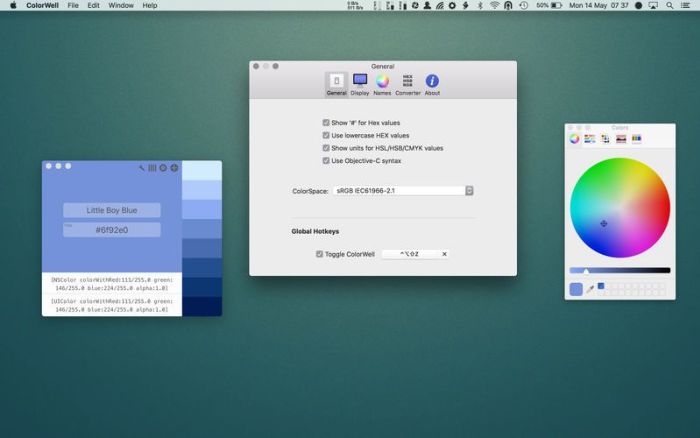Select the darkest navy shade swatch
Viewport: 700px width, 438px height.
click(x=202, y=307)
